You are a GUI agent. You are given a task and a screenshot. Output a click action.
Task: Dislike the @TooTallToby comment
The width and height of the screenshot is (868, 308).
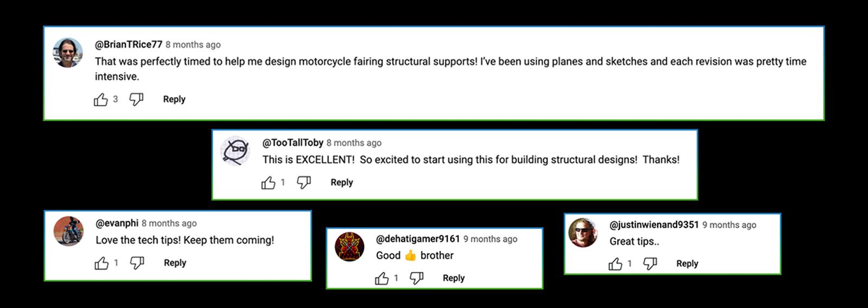(304, 183)
